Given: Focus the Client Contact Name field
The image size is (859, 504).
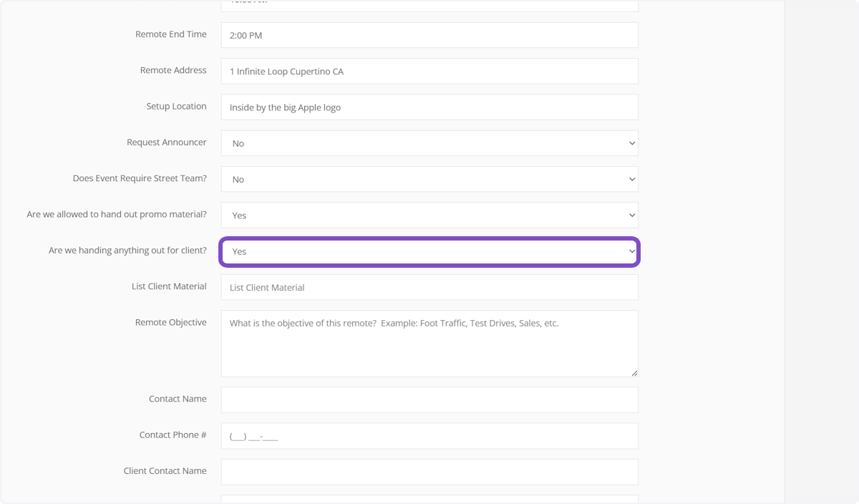Looking at the screenshot, I should click(x=429, y=472).
